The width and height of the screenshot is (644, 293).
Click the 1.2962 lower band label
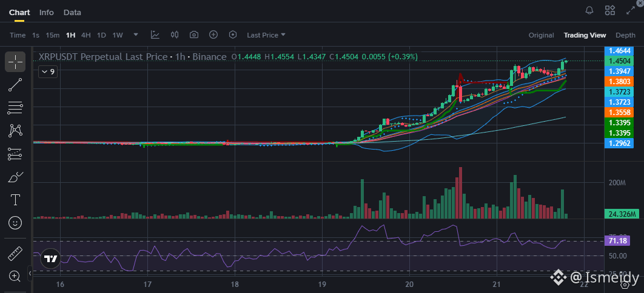(x=619, y=143)
